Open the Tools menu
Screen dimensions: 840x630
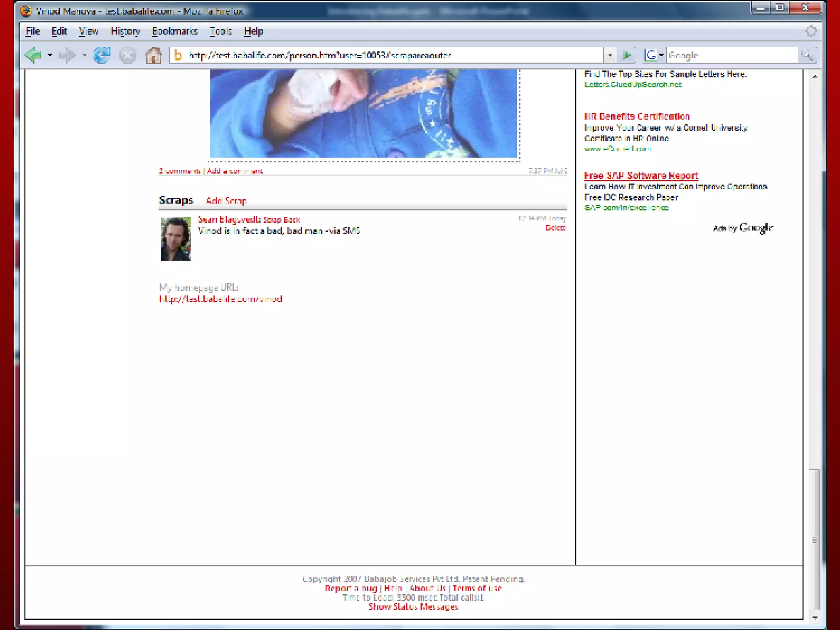(221, 31)
